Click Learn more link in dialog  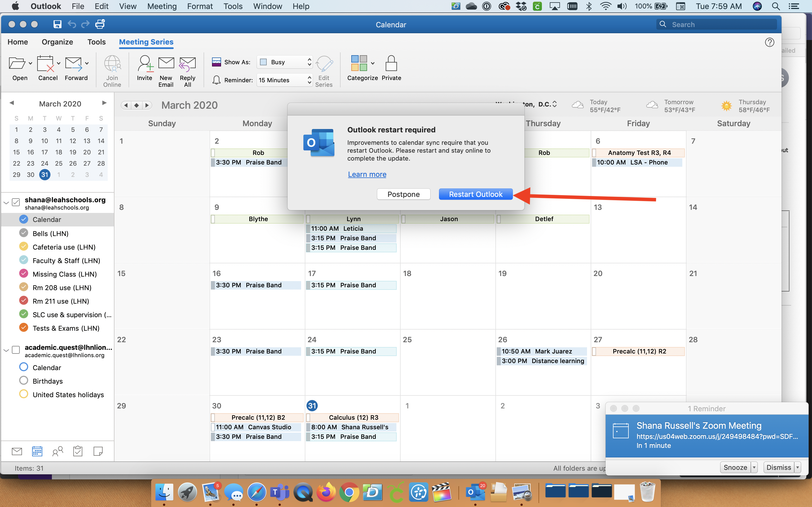(367, 174)
